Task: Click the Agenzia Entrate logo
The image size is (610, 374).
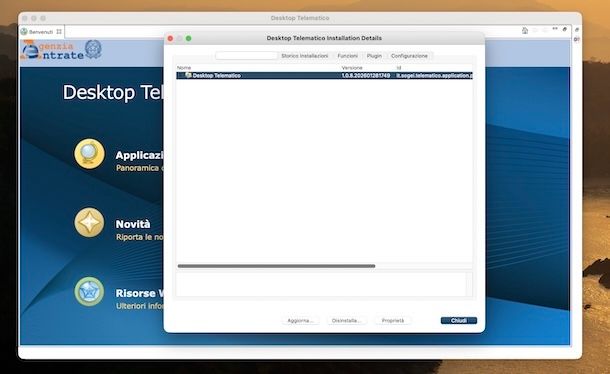Action: click(61, 51)
